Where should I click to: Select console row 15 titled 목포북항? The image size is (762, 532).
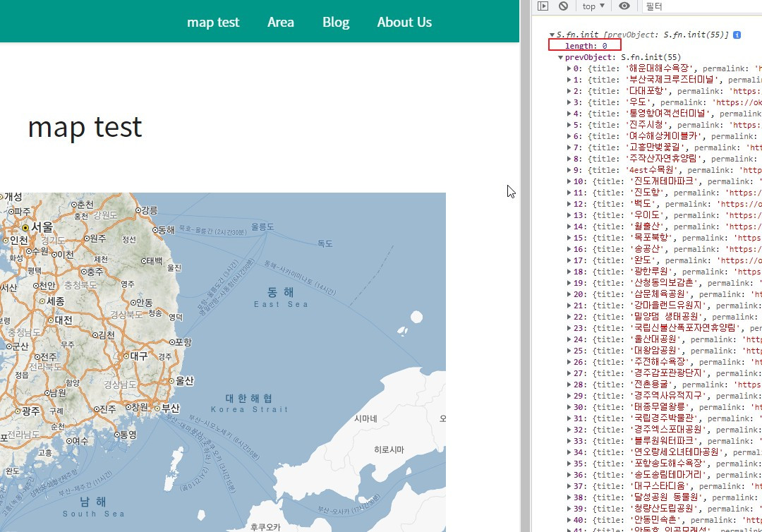664,238
